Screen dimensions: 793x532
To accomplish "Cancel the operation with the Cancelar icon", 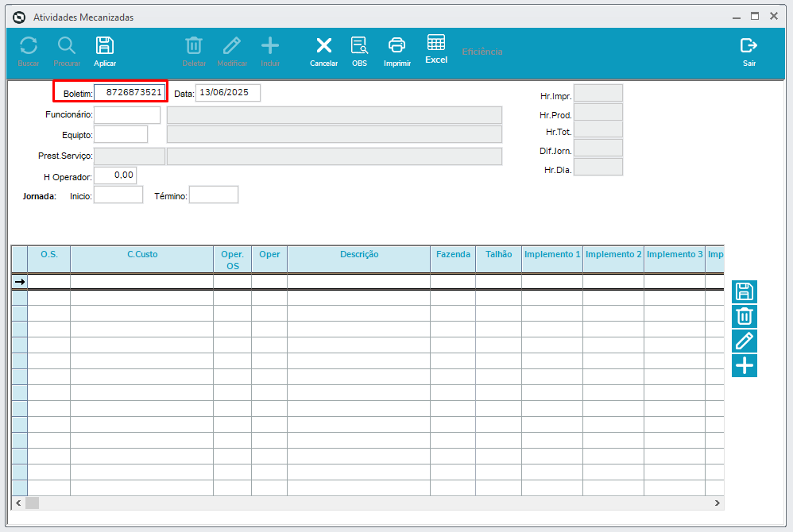I will point(323,46).
